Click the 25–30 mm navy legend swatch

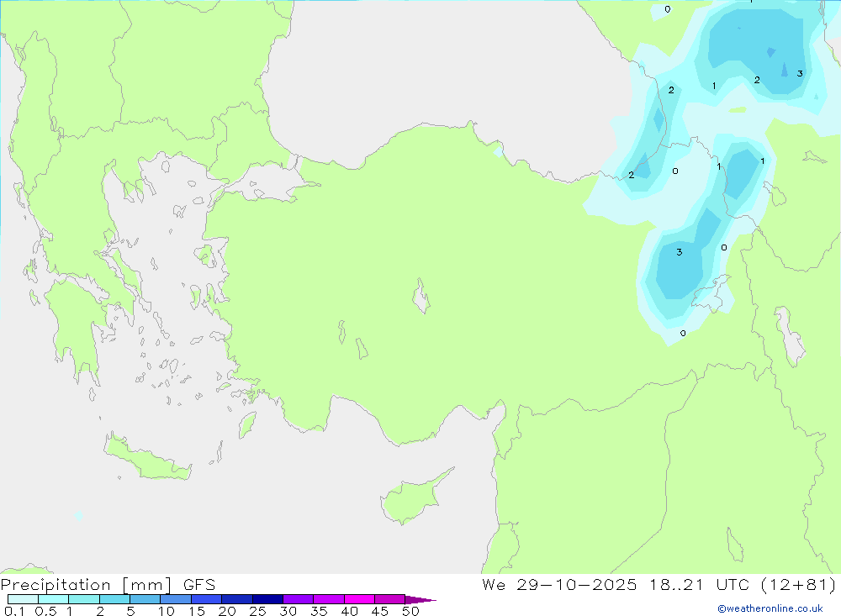[x=267, y=599]
